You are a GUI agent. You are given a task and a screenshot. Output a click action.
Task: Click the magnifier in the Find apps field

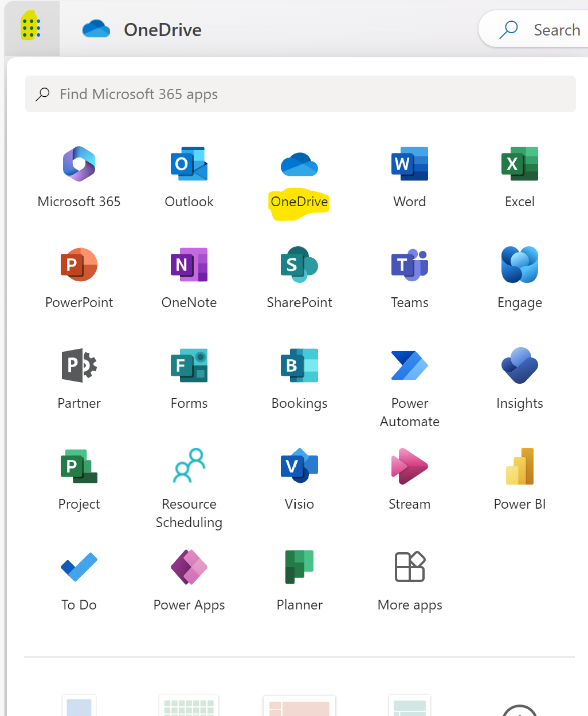click(42, 94)
